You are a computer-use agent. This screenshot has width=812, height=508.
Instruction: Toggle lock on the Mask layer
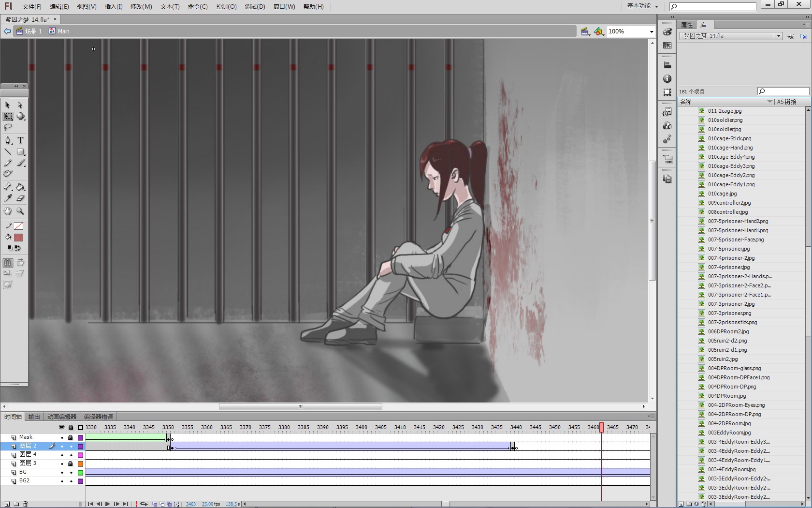tap(71, 438)
